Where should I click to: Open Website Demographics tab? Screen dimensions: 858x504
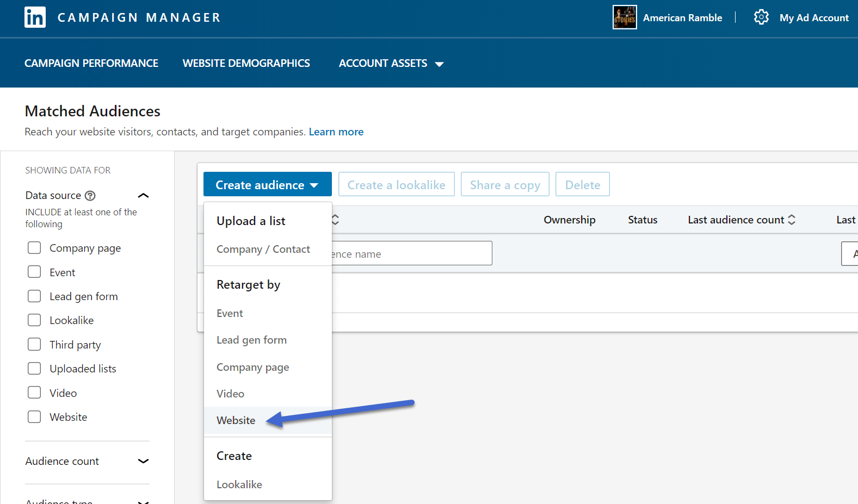point(246,63)
